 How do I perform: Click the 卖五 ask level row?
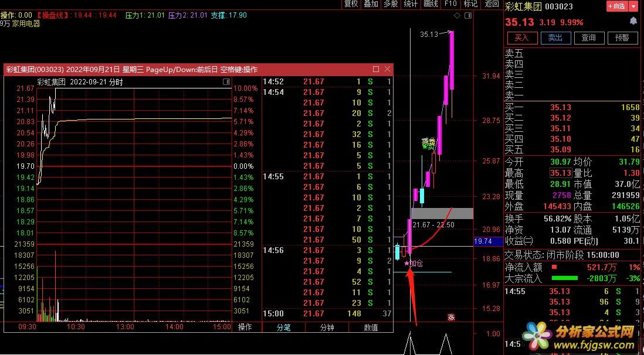[572, 53]
